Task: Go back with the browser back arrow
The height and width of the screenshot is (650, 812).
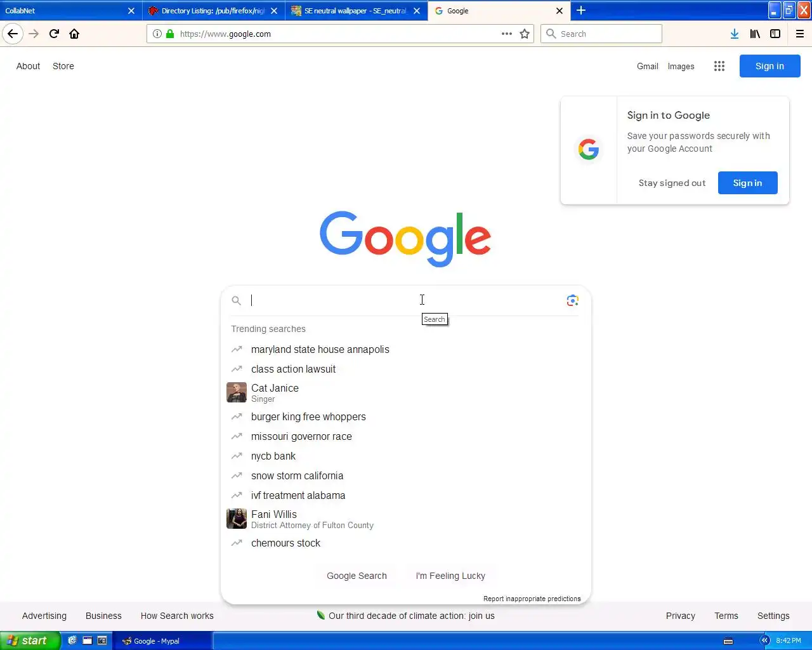Action: (x=13, y=34)
